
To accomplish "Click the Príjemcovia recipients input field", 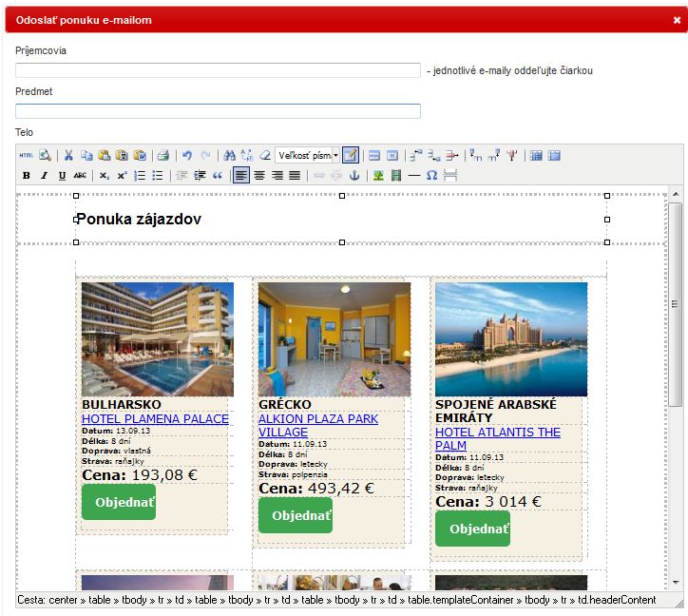I will [x=218, y=70].
